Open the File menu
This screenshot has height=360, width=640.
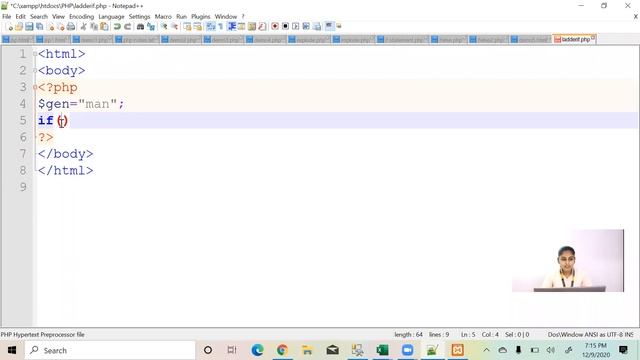tap(7, 17)
